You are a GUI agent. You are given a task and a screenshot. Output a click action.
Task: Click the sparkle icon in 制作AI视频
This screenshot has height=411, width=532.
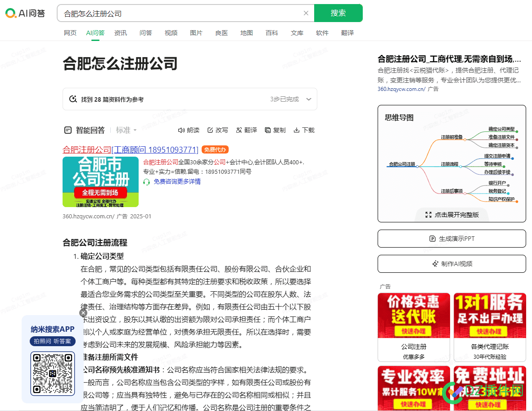click(x=435, y=264)
